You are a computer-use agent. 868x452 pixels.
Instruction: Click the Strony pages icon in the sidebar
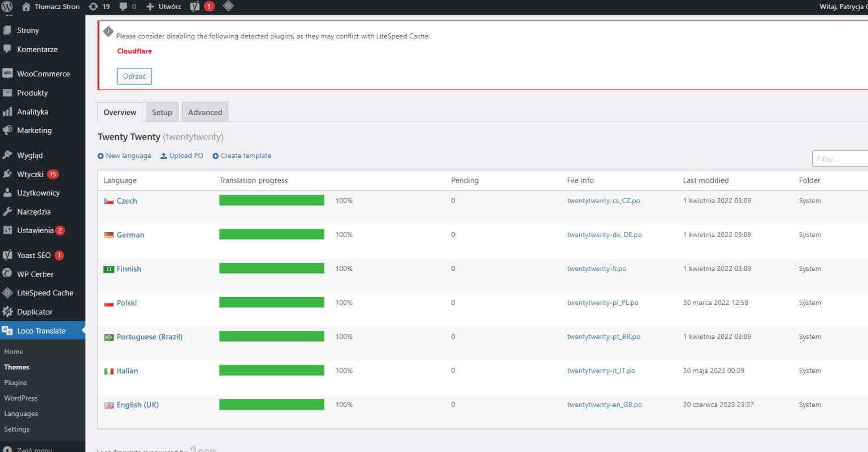pyautogui.click(x=7, y=30)
